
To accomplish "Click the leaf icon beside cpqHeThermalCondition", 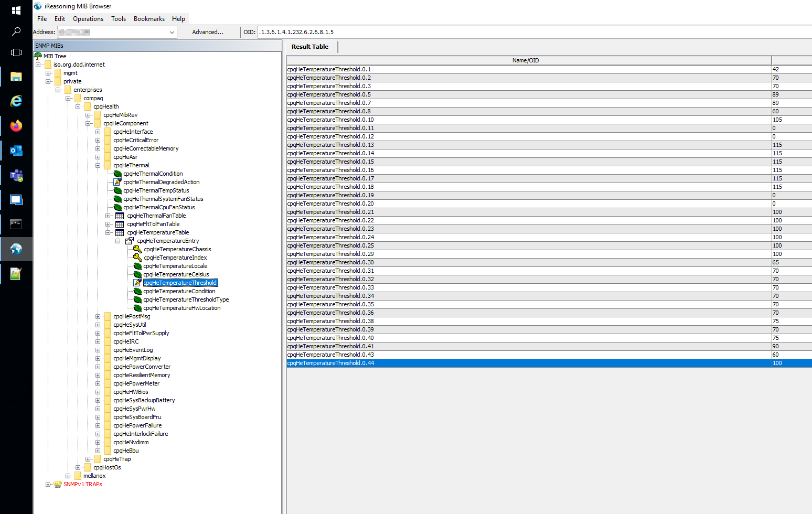I will [118, 174].
